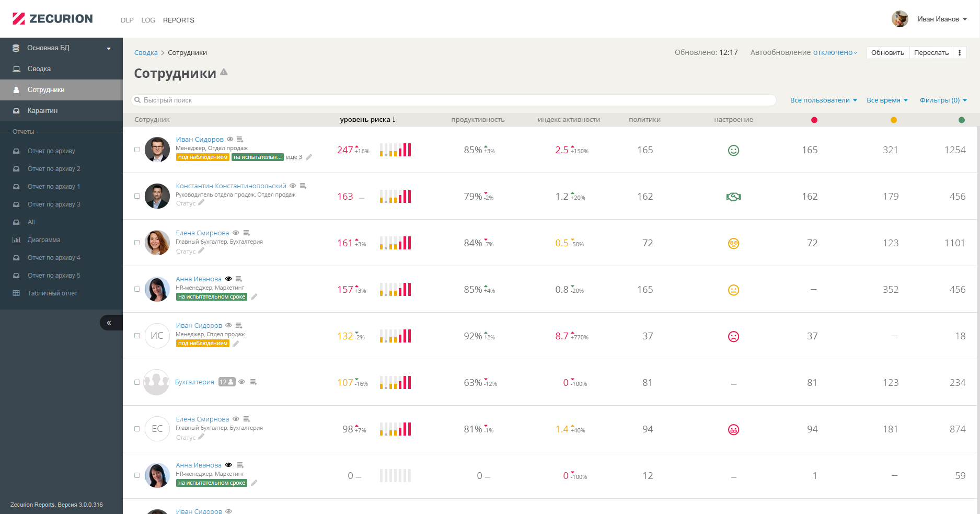Check the checkbox for Константин Константинопольский
Screen dimensions: 980x514
click(x=137, y=196)
